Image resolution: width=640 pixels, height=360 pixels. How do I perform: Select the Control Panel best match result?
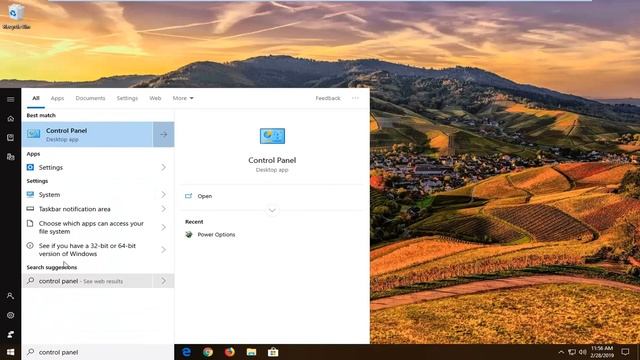point(88,134)
